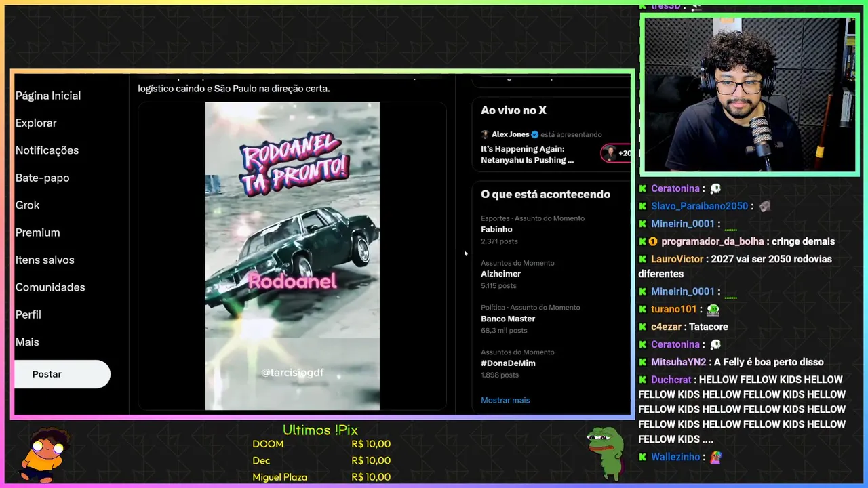868x488 pixels.
Task: Click username MitsuhaYN2 in chat
Action: 678,362
